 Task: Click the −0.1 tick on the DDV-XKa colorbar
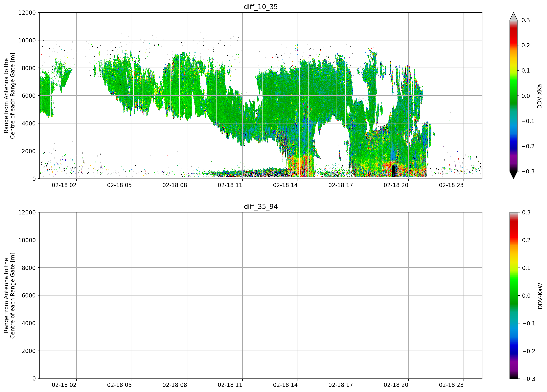pos(528,121)
